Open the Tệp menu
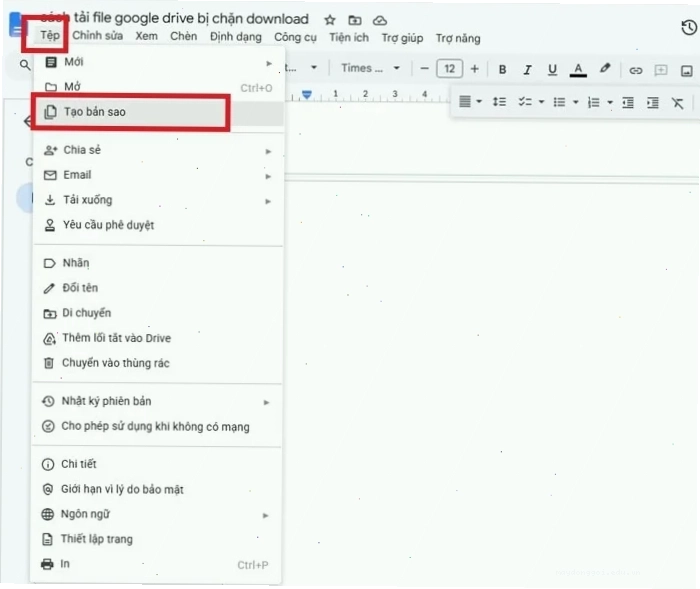Image resolution: width=700 pixels, height=589 pixels. coord(50,35)
